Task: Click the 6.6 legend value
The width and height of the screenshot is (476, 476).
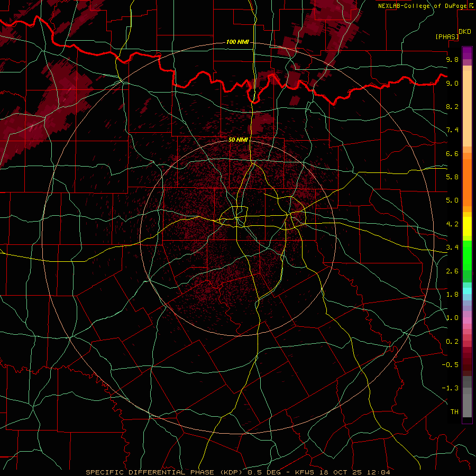Action: pos(452,153)
